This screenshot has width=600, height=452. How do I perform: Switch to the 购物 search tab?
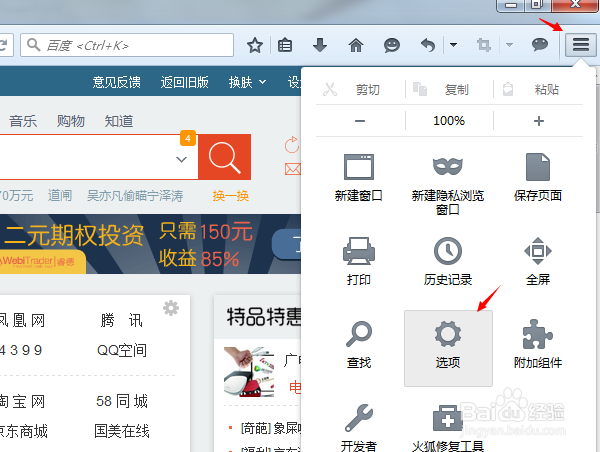(71, 121)
